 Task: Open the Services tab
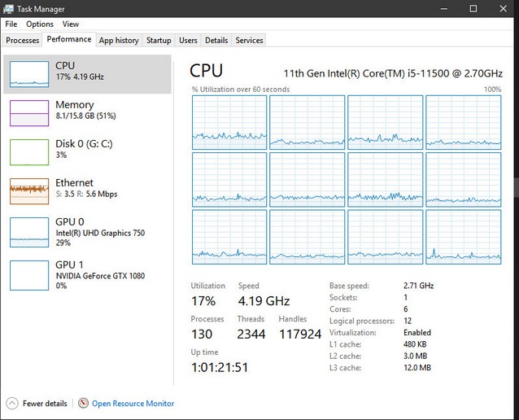tap(249, 40)
